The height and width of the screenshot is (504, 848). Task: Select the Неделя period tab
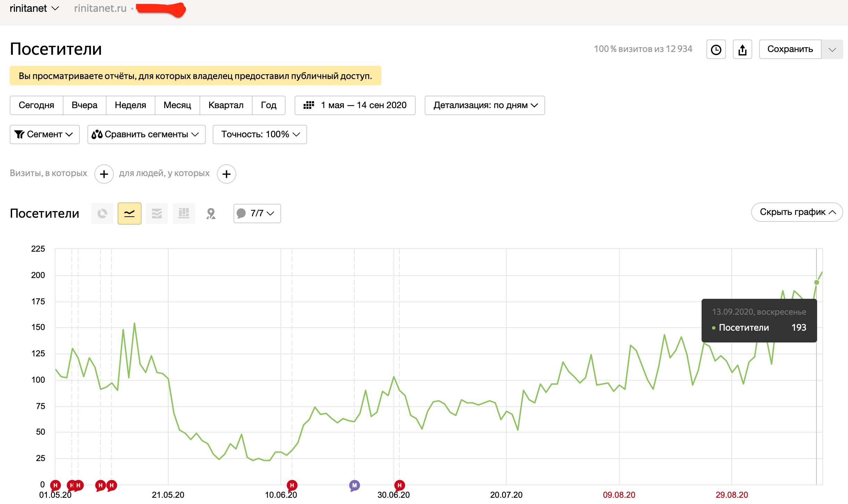click(130, 105)
